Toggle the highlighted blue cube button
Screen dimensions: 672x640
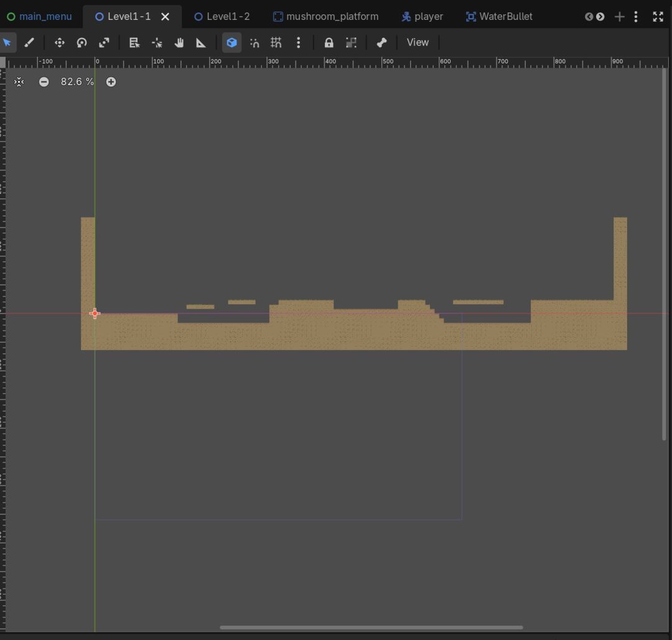coord(231,42)
